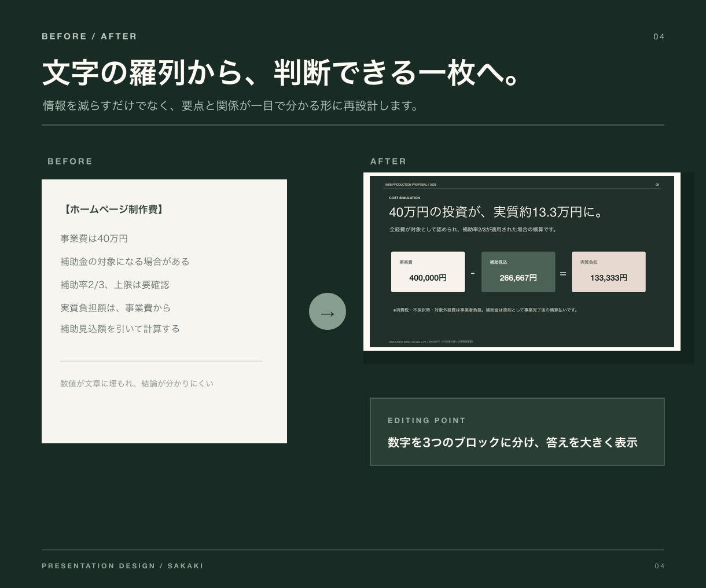Click footer 'PRESENTATION DESIGN / SAKAKI'
The image size is (706, 588).
coord(123,566)
